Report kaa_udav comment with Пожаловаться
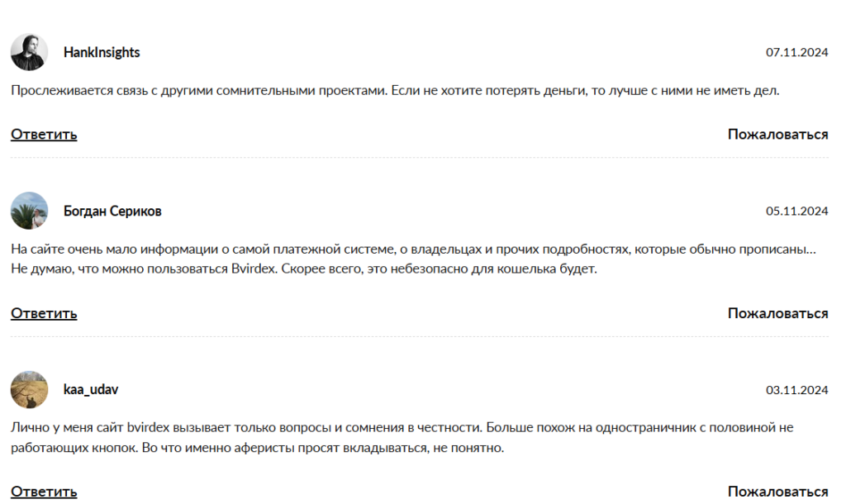 point(777,490)
